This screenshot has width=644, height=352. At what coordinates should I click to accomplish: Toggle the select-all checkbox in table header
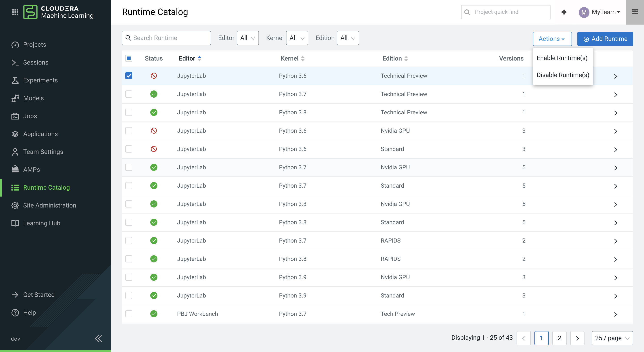[129, 58]
